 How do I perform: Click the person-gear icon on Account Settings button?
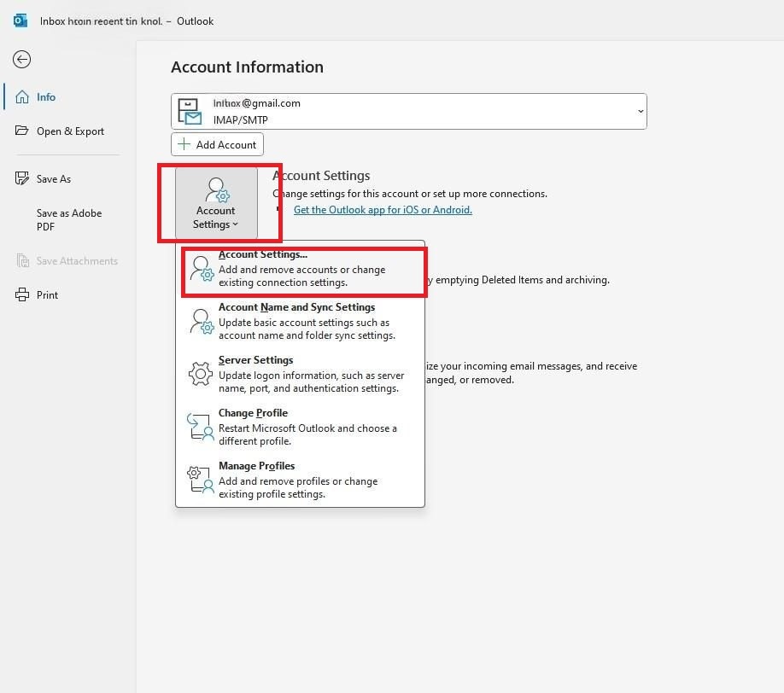(217, 189)
